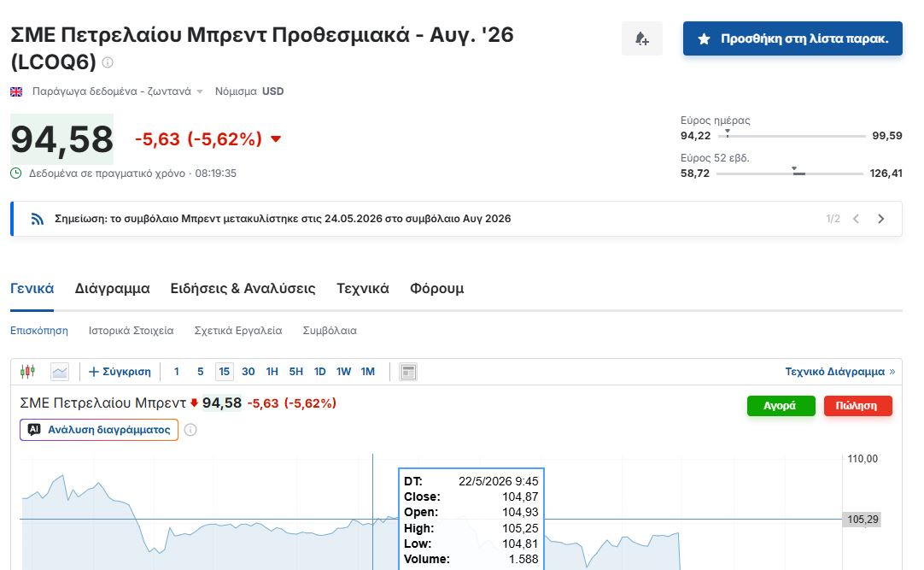924x570 pixels.
Task: Click the 52-week range slider bar
Action: [x=790, y=173]
